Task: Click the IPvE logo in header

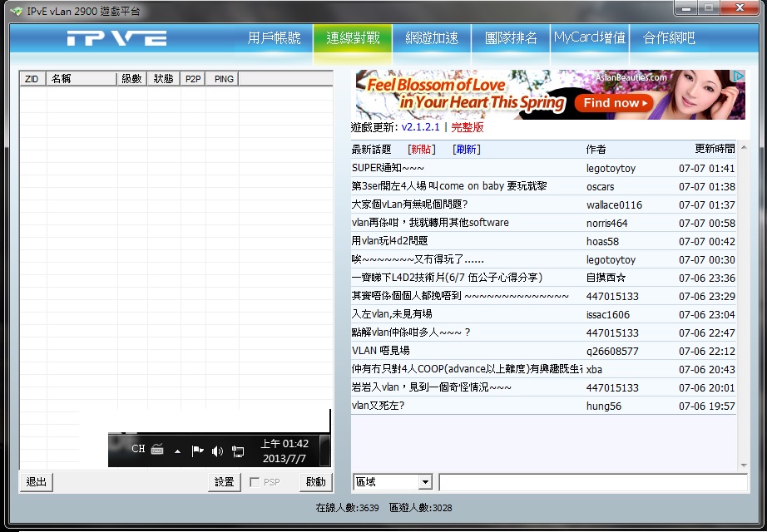Action: [x=116, y=38]
